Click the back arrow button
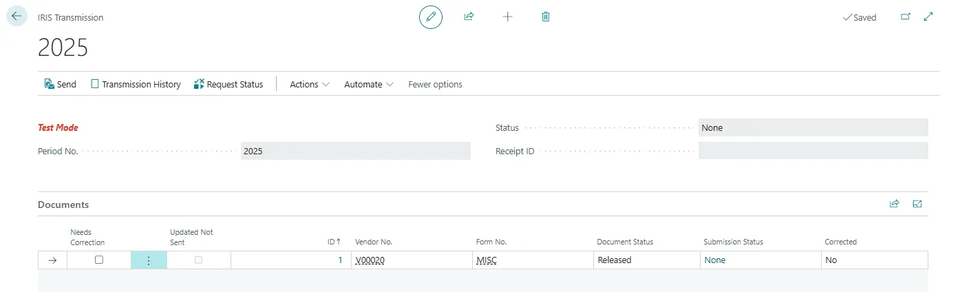Viewport: 980px width, 292px height. (17, 17)
